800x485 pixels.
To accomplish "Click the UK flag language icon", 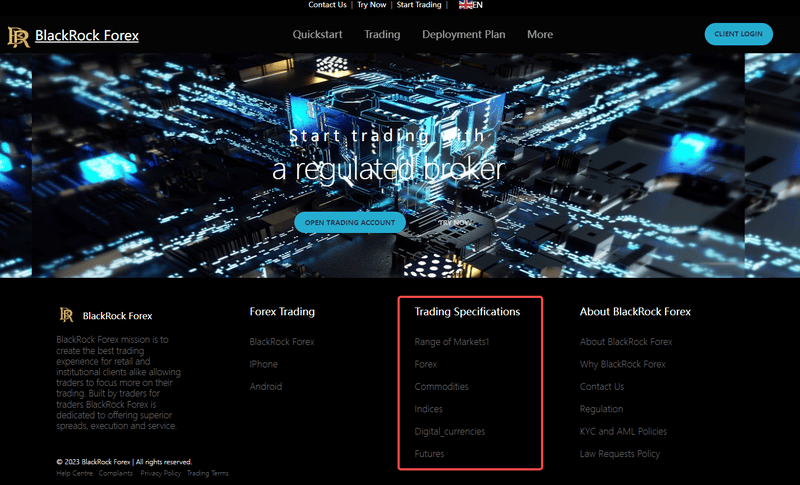I will [465, 5].
